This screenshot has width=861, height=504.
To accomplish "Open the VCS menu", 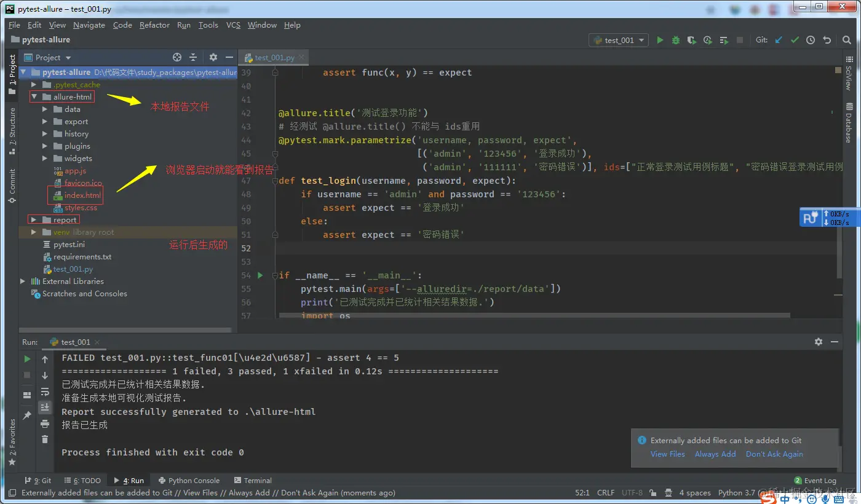I will (233, 25).
